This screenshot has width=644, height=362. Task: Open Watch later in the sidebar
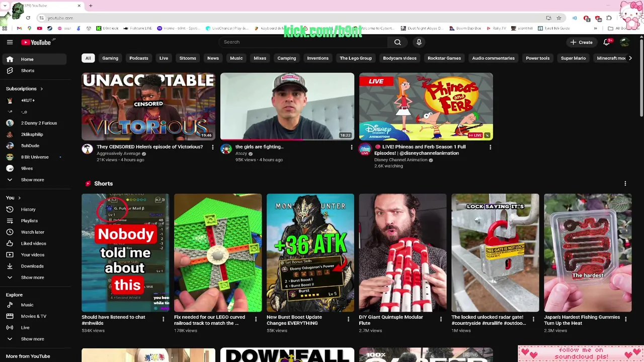33,232
